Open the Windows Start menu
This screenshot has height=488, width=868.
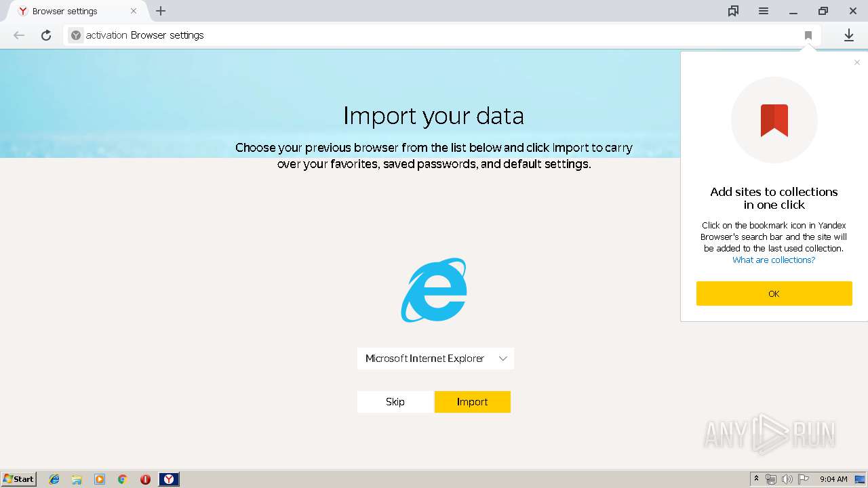pos(19,479)
